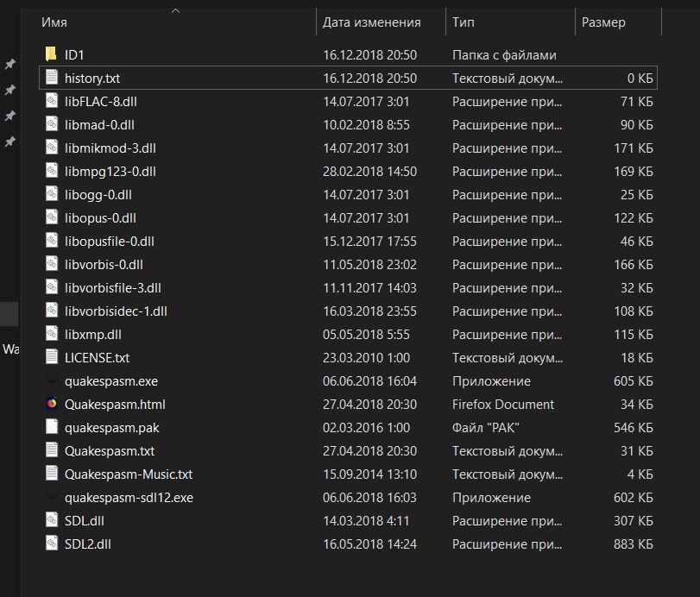The height and width of the screenshot is (597, 700).
Task: Select the libvorbis-0.dll file name
Action: pyautogui.click(x=104, y=265)
